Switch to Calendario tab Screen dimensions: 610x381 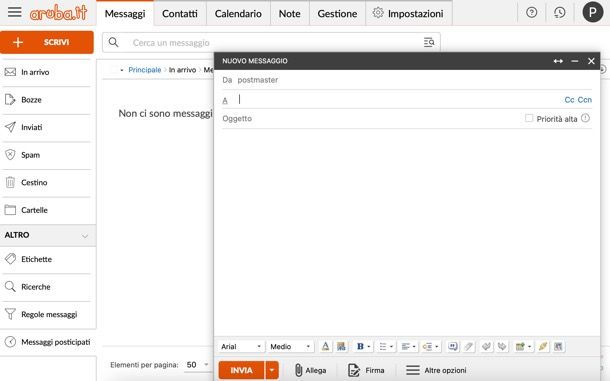[x=238, y=14]
